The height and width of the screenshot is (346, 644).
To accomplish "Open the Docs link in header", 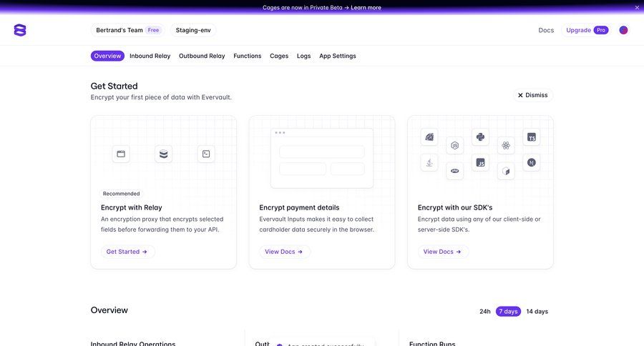I will coord(546,30).
